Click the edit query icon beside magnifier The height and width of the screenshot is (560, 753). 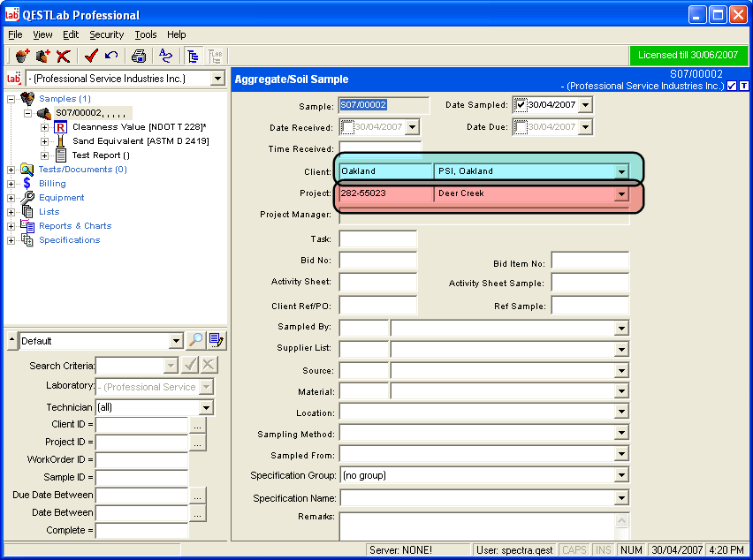[217, 341]
